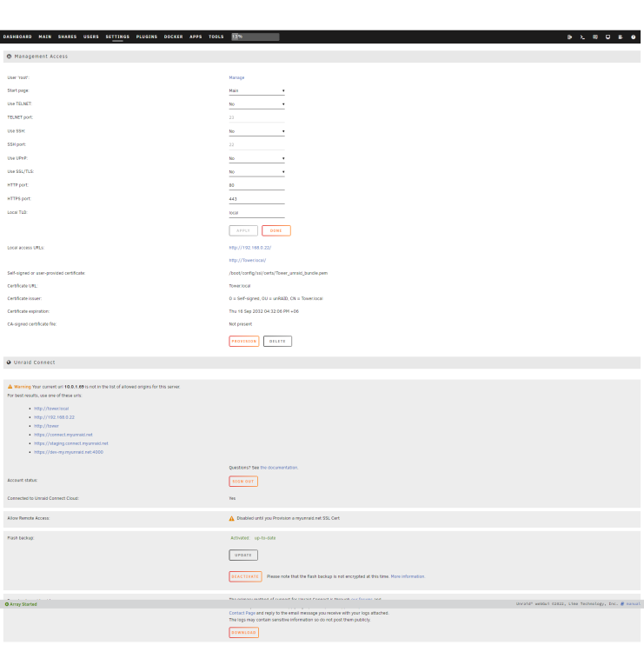Click the Provision button
Viewport: 644px width, 652px height.
point(244,342)
